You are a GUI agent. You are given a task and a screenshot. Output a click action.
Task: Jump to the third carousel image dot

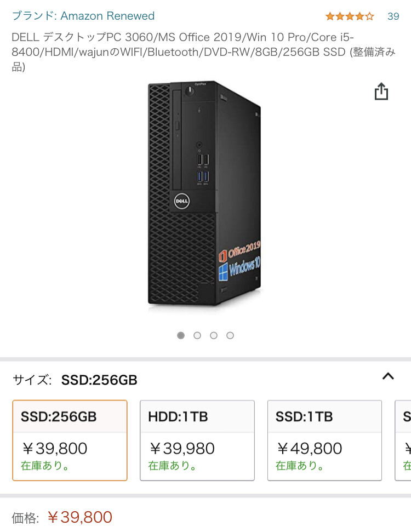click(x=214, y=335)
